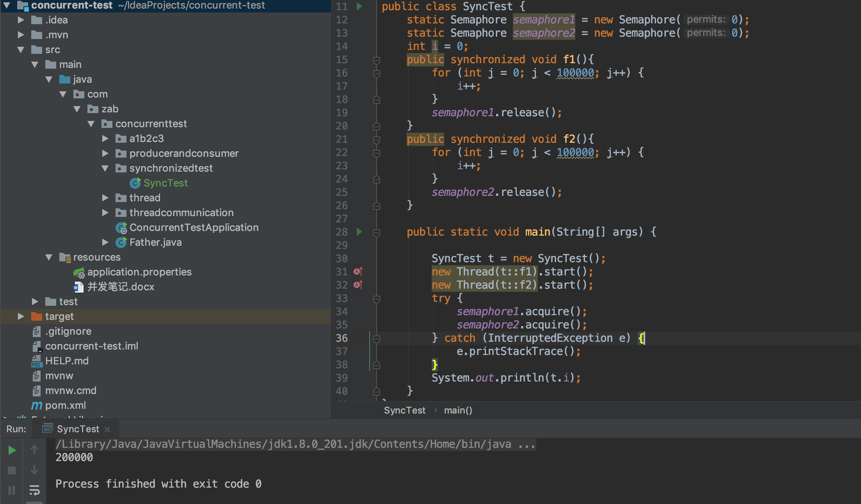This screenshot has width=861, height=504.
Task: Click main() in the breadcrumb bar
Action: point(458,410)
